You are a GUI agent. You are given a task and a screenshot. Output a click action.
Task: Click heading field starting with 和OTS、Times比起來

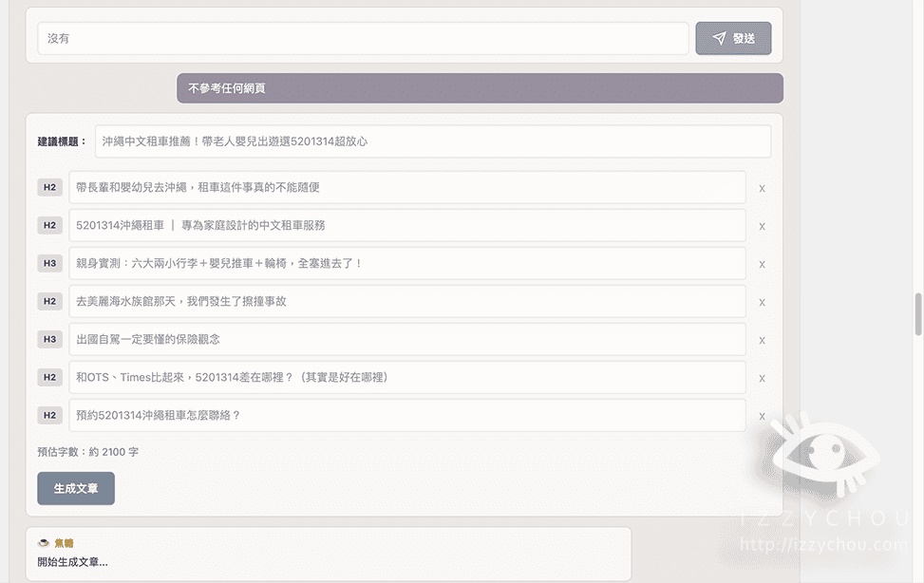[x=407, y=377]
